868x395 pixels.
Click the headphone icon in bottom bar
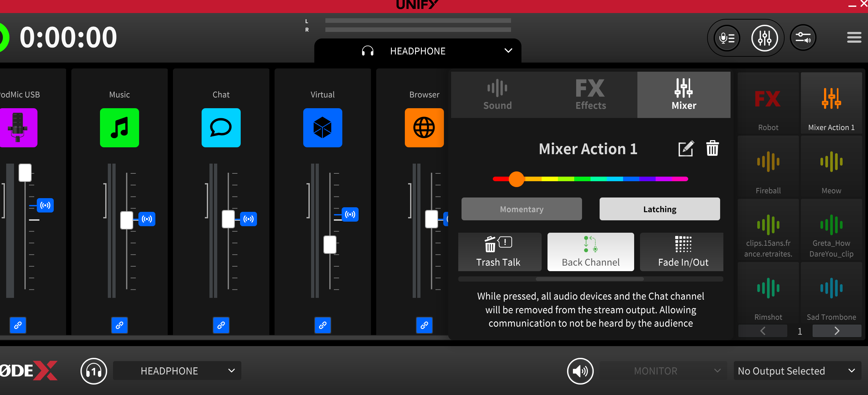point(94,371)
